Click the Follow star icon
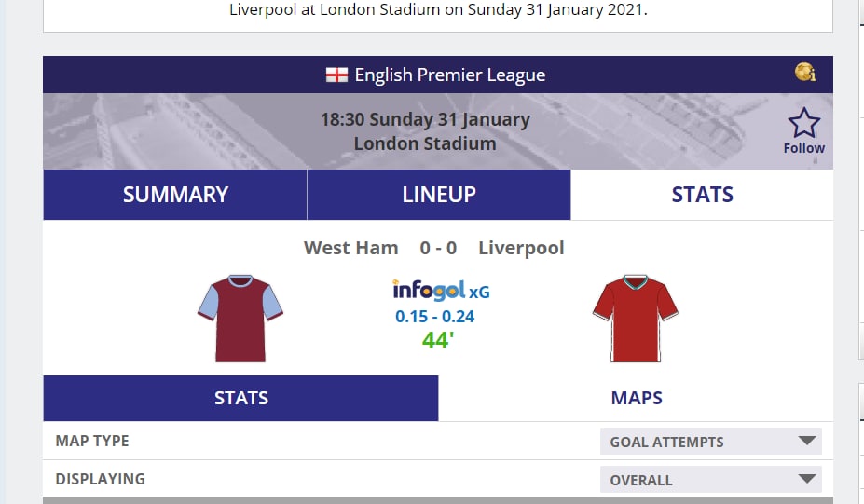Viewport: 864px width, 504px height. click(x=803, y=124)
